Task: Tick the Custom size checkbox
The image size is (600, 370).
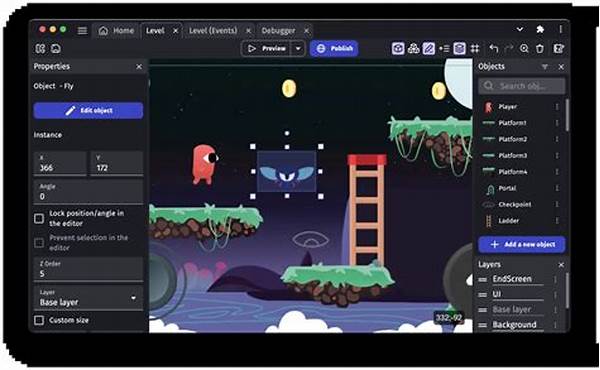Action: 39,320
